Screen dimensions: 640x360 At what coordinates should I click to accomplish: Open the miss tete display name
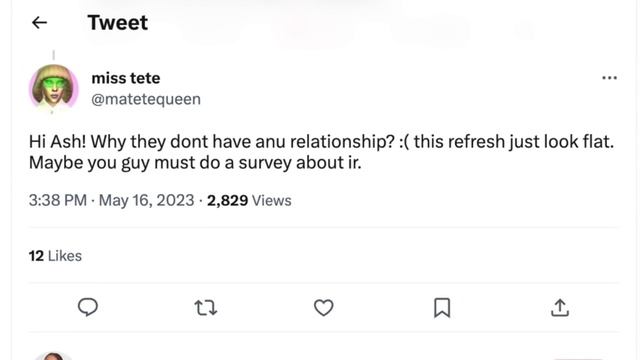tap(126, 78)
